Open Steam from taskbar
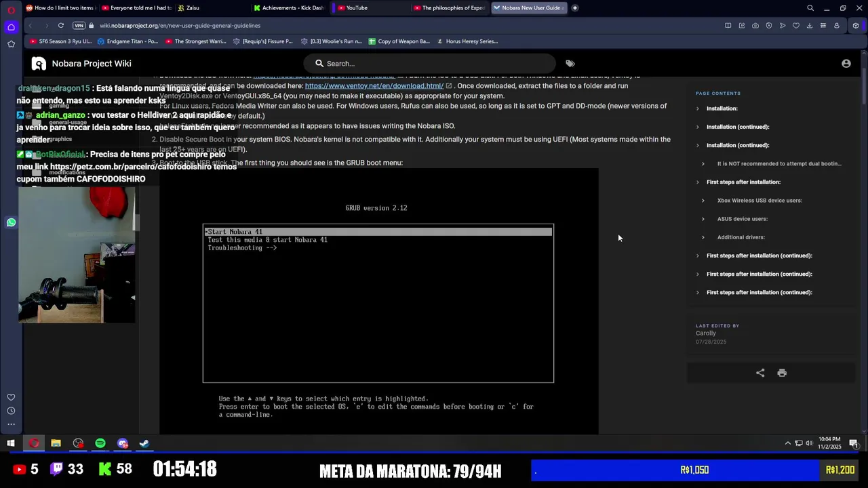Screen dimensions: 868x488 point(144,443)
